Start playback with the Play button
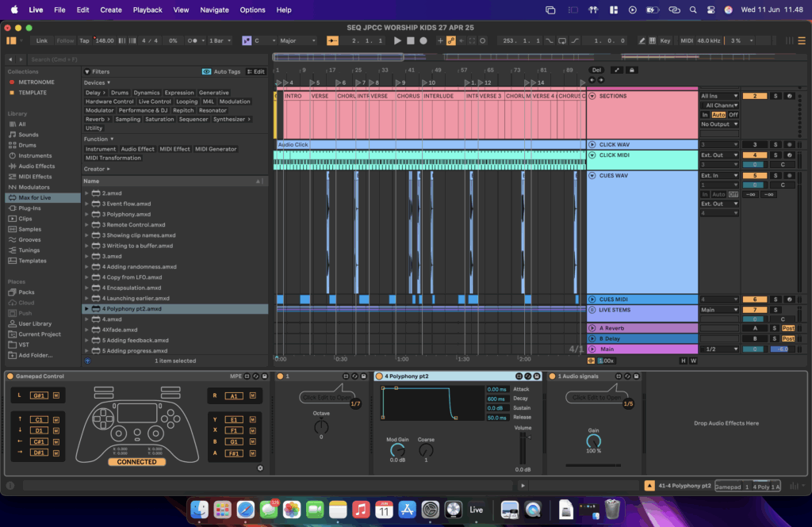Screen dimensions: 812x527 click(397, 40)
